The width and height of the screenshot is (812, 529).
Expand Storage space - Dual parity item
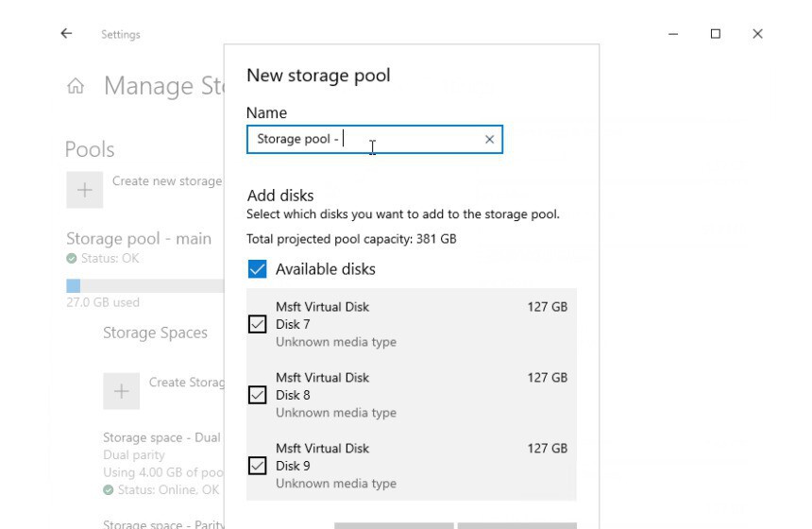[x=161, y=437]
